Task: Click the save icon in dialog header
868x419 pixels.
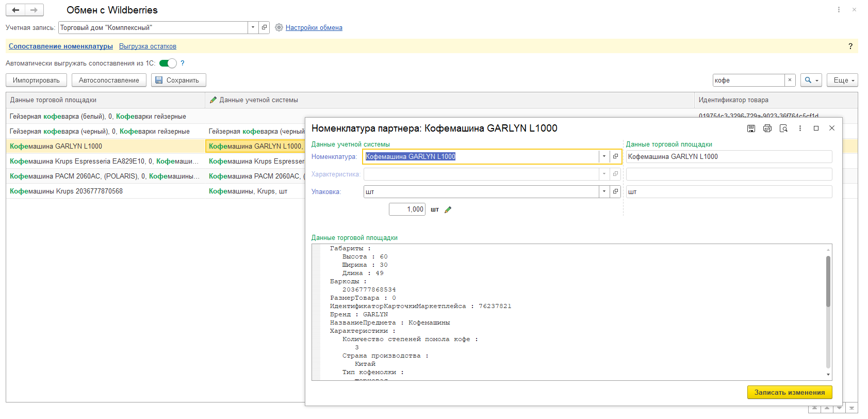Action: (x=751, y=128)
